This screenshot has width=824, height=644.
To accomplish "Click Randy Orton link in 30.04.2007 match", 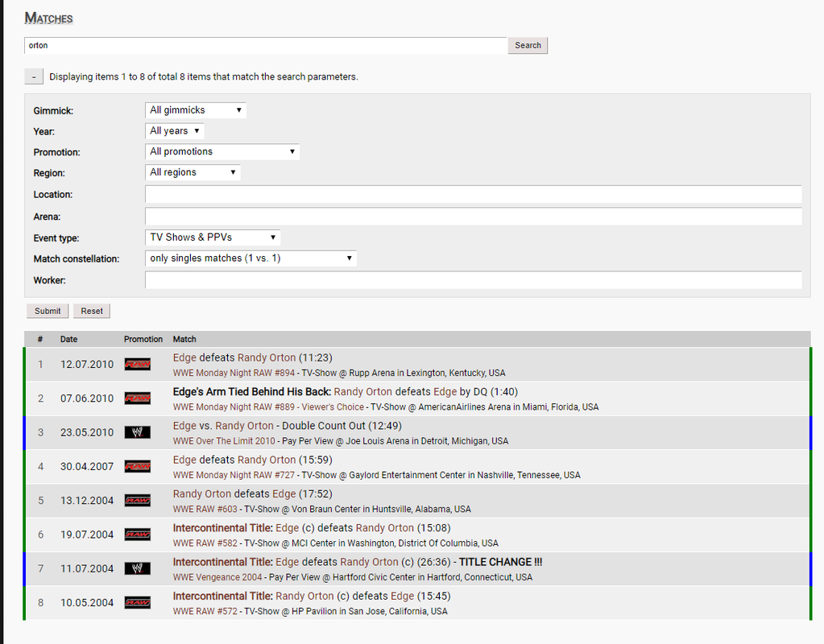I will (x=267, y=460).
